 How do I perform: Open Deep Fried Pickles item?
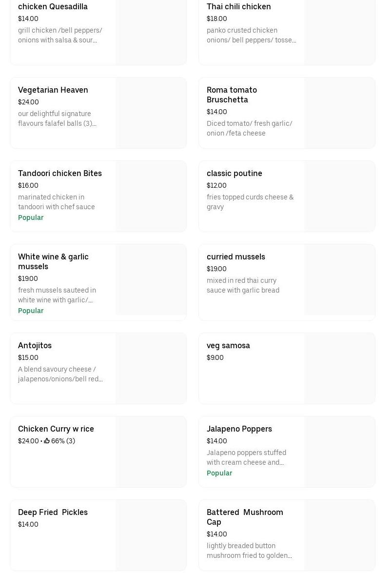[53, 513]
